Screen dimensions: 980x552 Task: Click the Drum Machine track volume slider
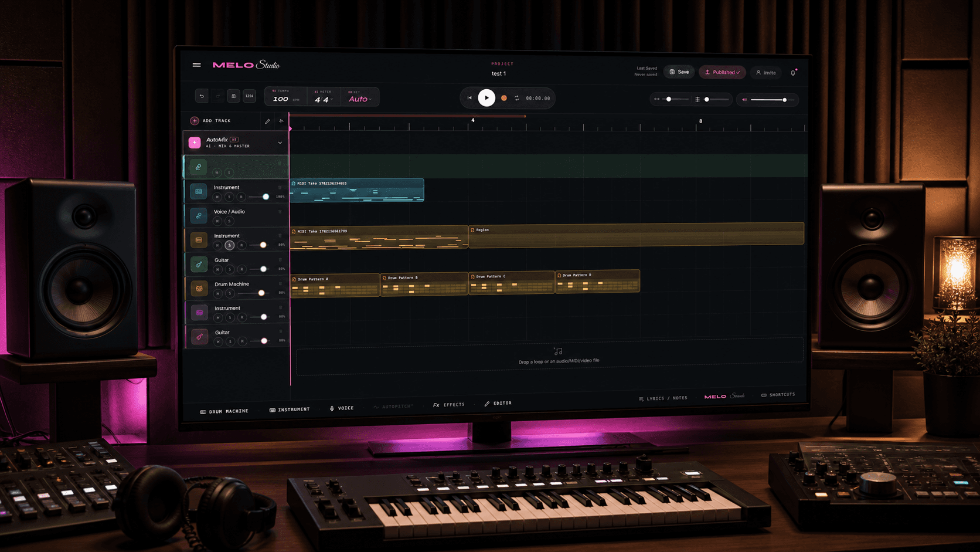point(253,293)
